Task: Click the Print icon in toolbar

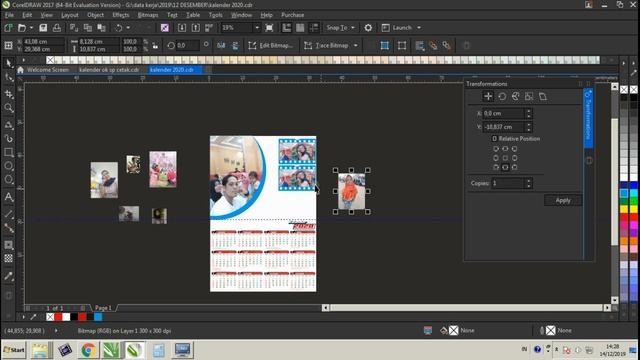Action: click(x=57, y=28)
